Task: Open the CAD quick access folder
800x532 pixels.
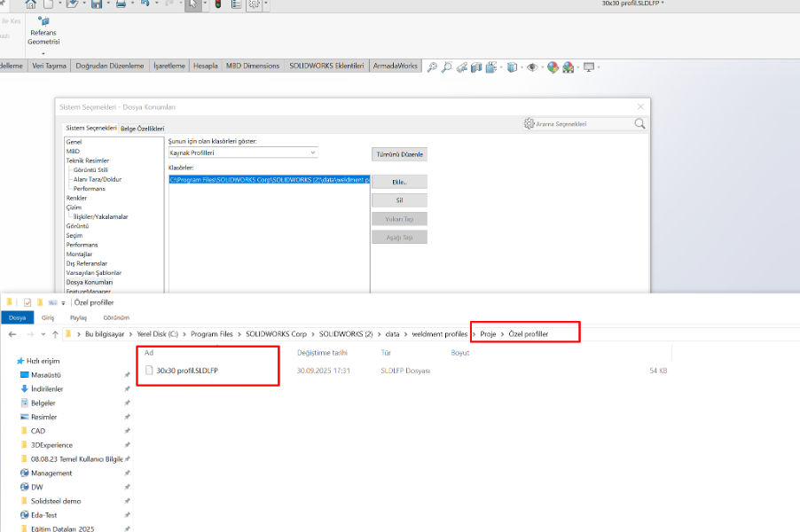Action: [38, 431]
